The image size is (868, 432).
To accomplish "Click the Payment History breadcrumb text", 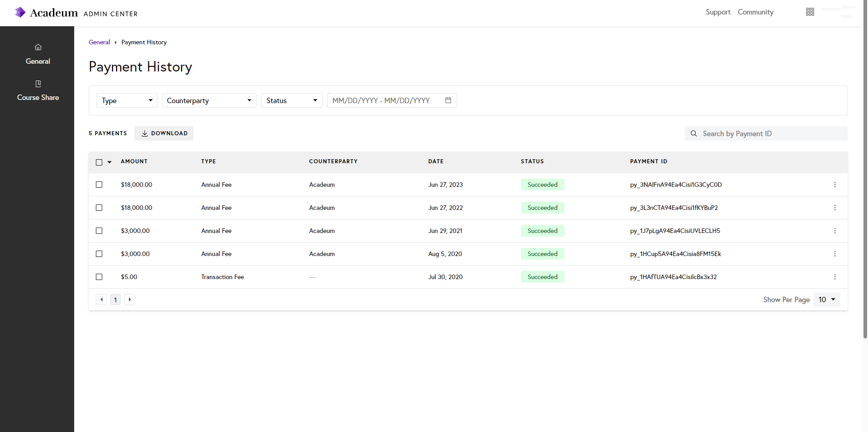I will tap(144, 42).
